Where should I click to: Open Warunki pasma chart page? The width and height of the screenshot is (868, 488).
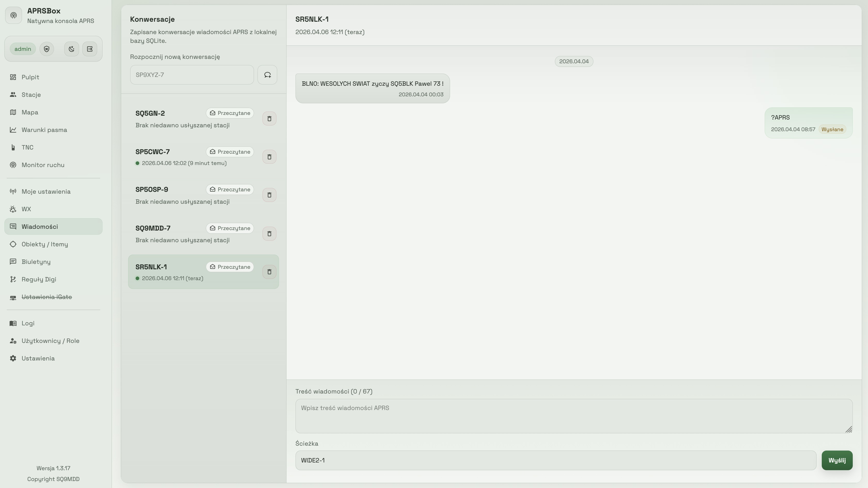coord(44,130)
